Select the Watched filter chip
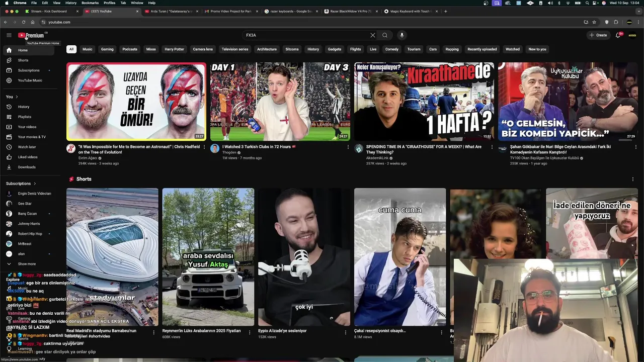 click(x=513, y=49)
